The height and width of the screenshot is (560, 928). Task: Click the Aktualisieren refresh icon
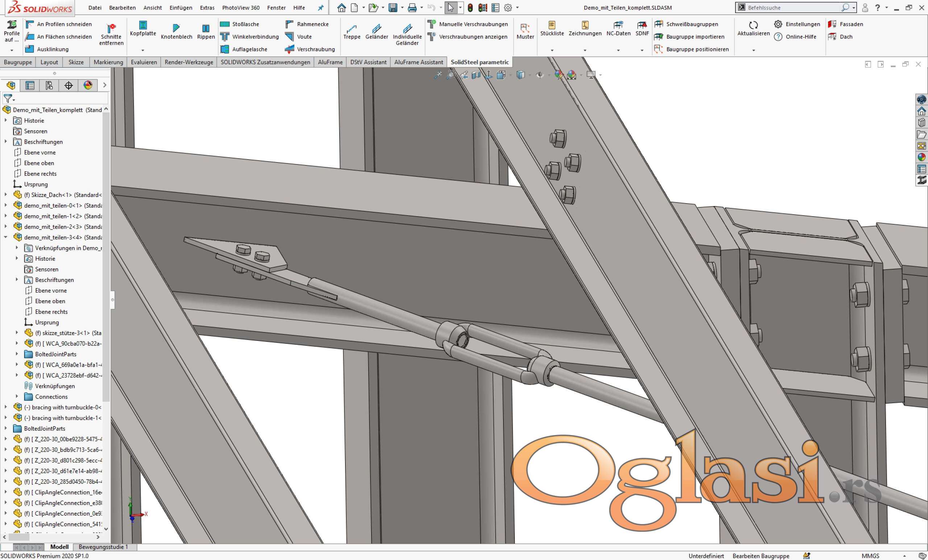[x=753, y=25]
